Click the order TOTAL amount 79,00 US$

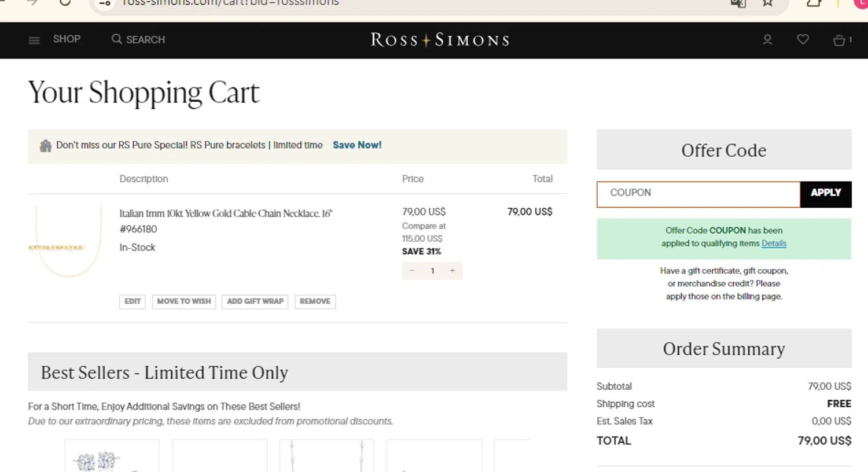825,441
